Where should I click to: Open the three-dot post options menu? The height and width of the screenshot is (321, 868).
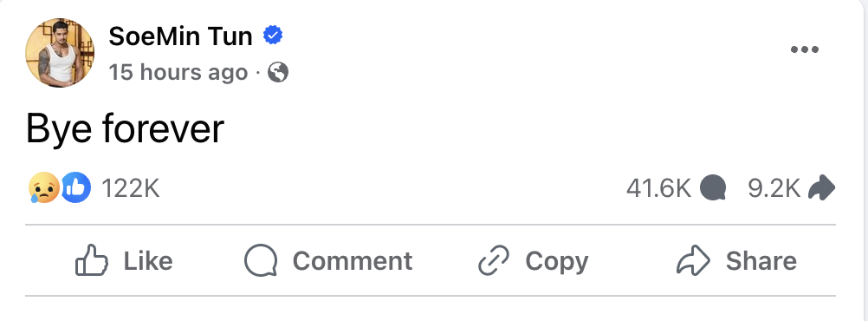pyautogui.click(x=805, y=49)
